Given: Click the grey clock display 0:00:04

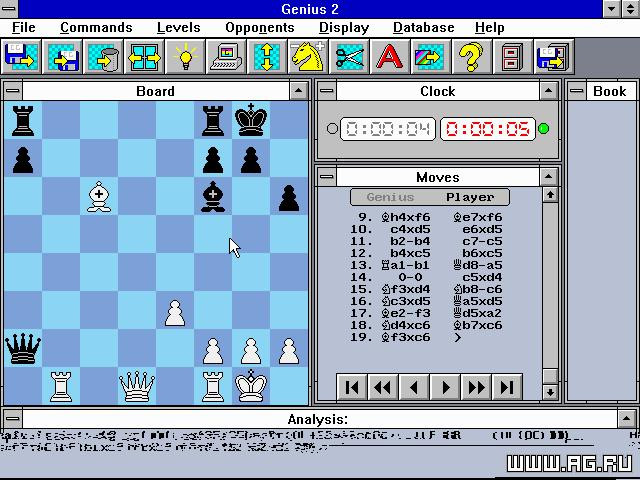Looking at the screenshot, I should [388, 129].
